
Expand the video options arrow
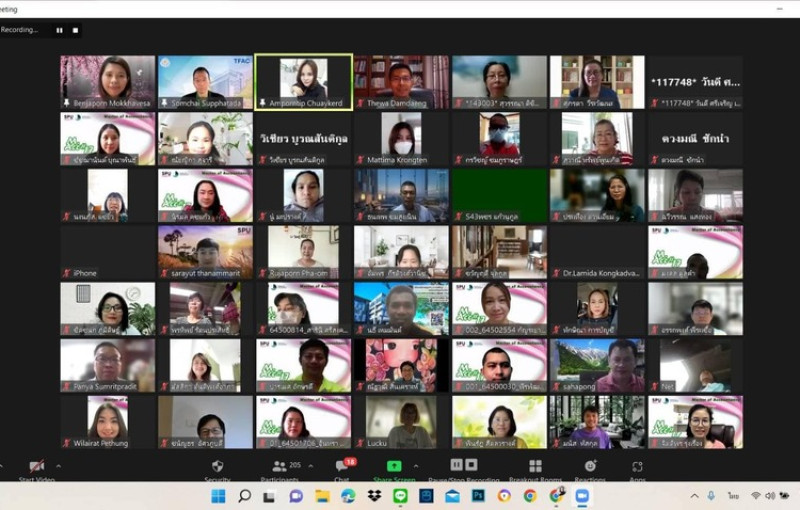pyautogui.click(x=58, y=466)
